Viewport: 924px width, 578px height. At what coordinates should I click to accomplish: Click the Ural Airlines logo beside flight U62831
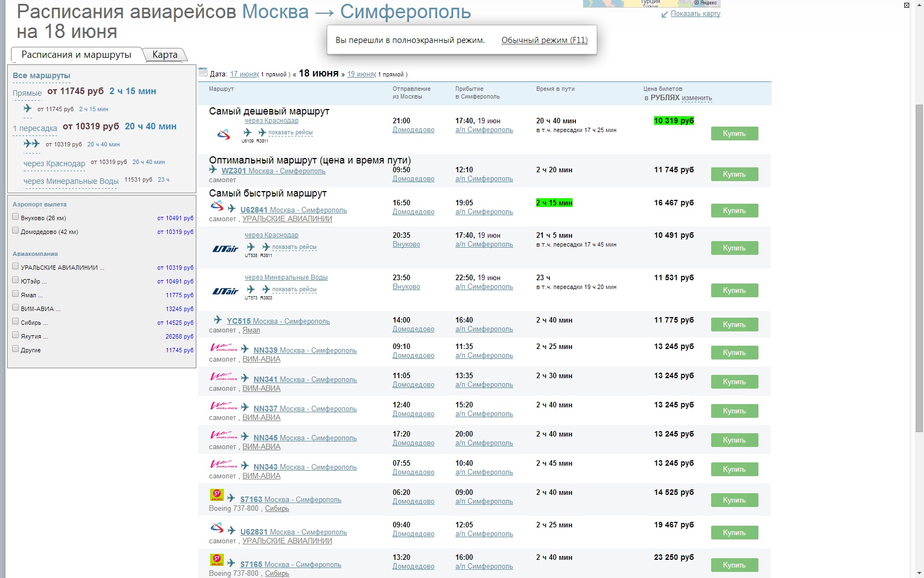[x=217, y=528]
